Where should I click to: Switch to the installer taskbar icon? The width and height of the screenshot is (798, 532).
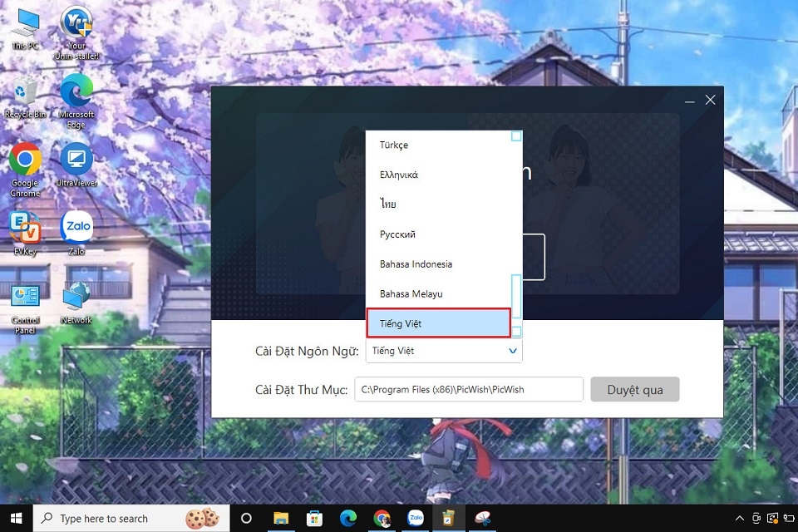tap(448, 518)
